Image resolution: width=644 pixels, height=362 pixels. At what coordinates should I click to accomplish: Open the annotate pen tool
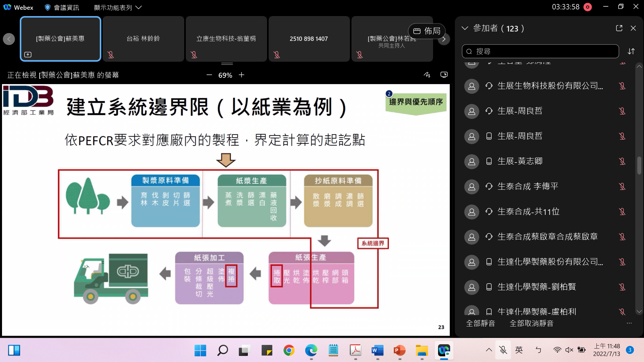(427, 75)
